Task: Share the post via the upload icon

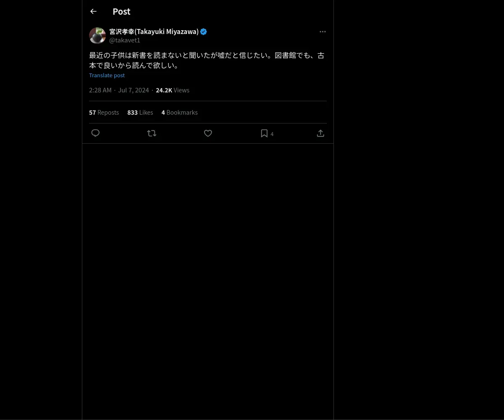Action: 320,133
